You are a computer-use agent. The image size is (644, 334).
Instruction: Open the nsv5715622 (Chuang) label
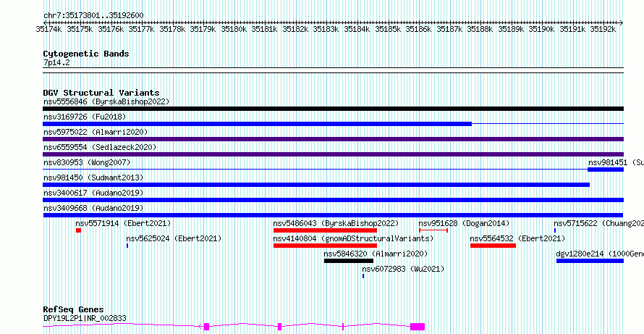coord(599,223)
